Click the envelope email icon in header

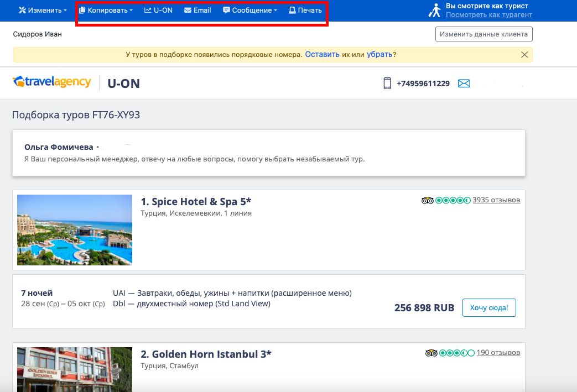click(464, 83)
